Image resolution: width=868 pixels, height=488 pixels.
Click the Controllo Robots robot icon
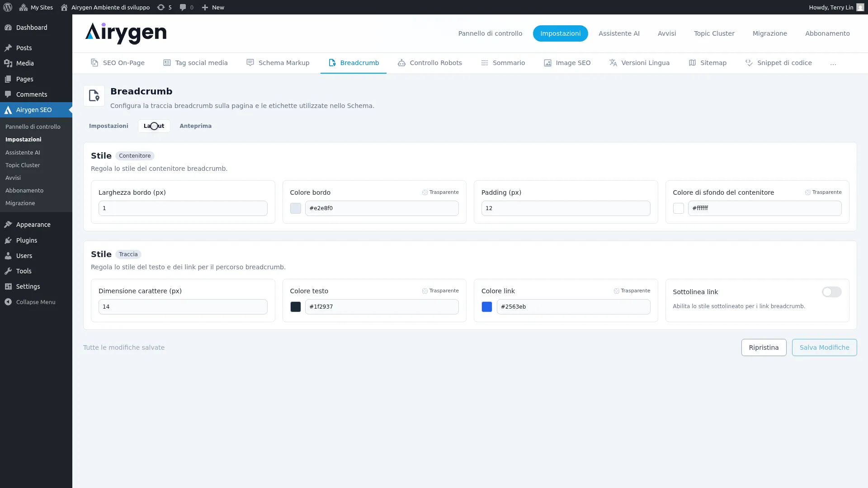(x=401, y=63)
